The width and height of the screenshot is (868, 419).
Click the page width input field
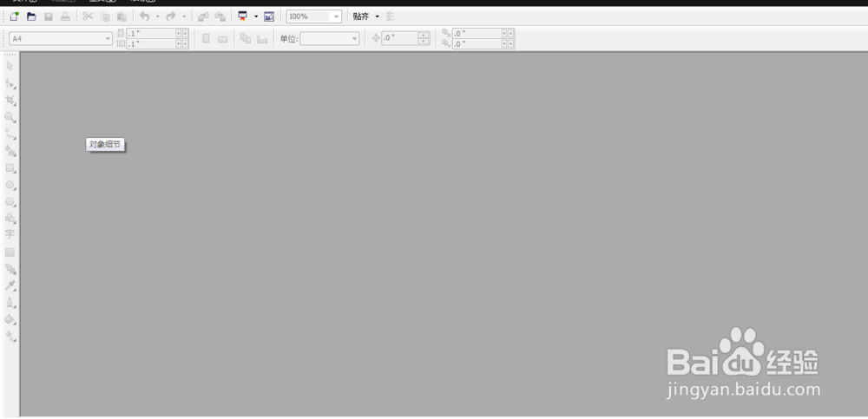(150, 33)
